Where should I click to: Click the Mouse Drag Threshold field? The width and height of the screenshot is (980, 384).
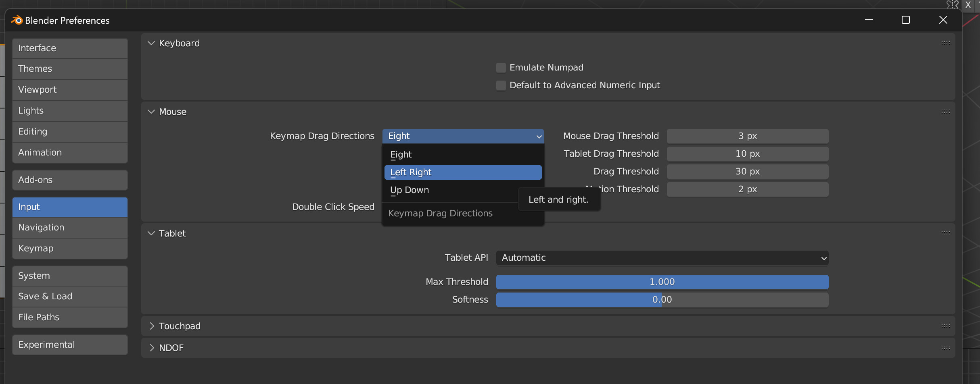747,136
